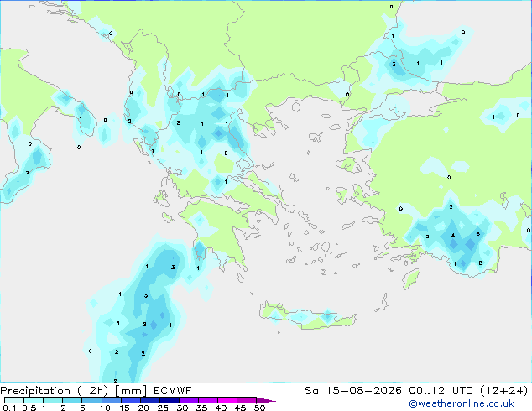The image size is (532, 411).
Task: Select the 0.5–1 mm legend color box
Action: [x=34, y=400]
